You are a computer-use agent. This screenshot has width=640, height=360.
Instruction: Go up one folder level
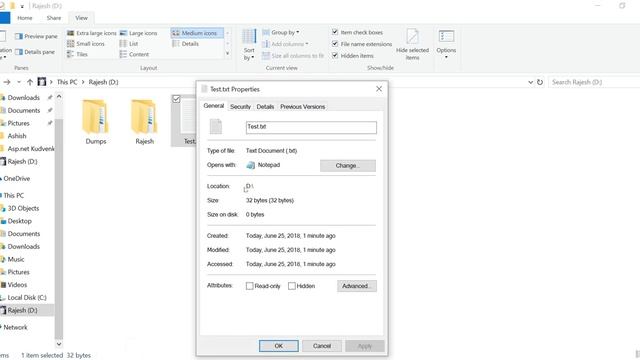point(30,82)
